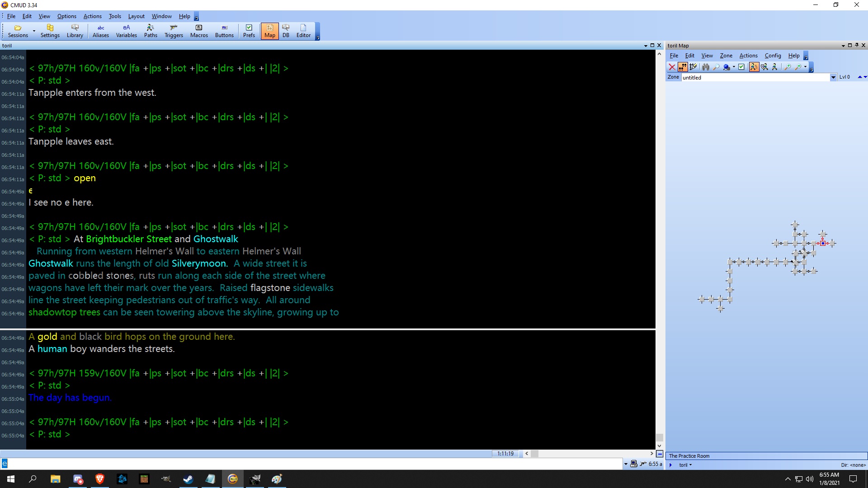868x488 pixels.
Task: Open the toril main window menu arrow
Action: (646, 46)
